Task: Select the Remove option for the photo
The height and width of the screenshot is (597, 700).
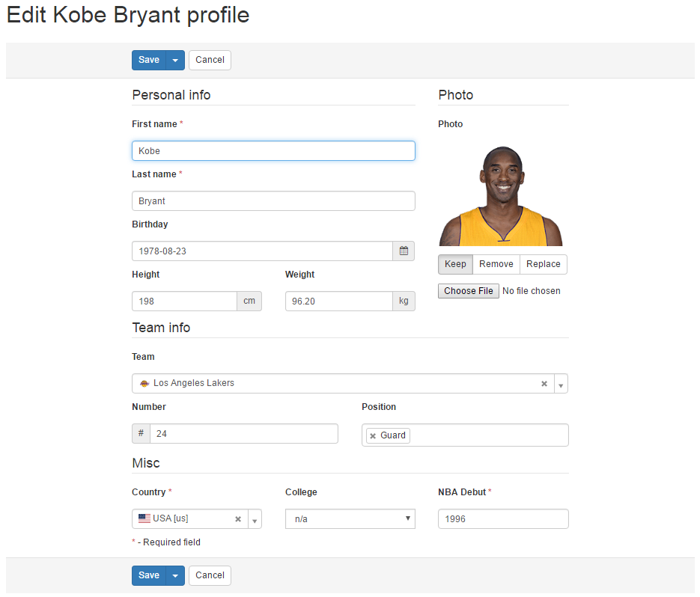Action: 496,264
